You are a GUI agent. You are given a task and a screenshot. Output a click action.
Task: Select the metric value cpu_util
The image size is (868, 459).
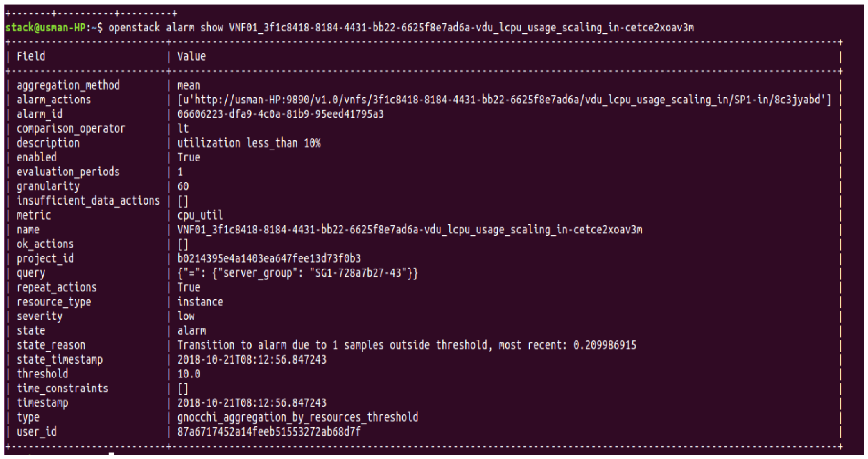200,215
